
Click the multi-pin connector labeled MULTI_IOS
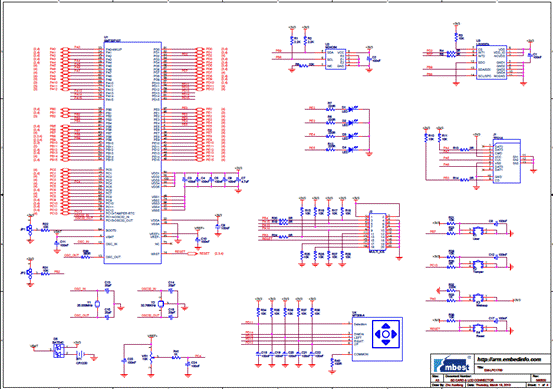pos(377,231)
